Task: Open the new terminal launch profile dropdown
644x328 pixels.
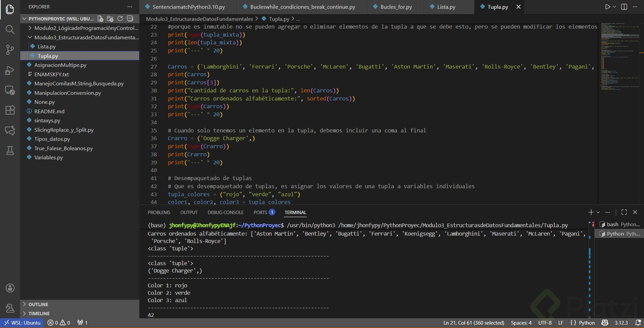Action: coord(598,212)
